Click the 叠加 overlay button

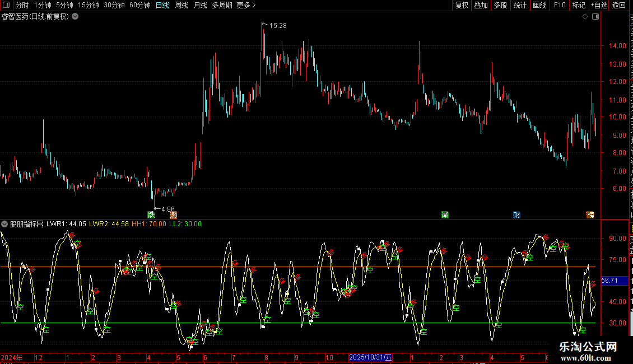point(481,5)
